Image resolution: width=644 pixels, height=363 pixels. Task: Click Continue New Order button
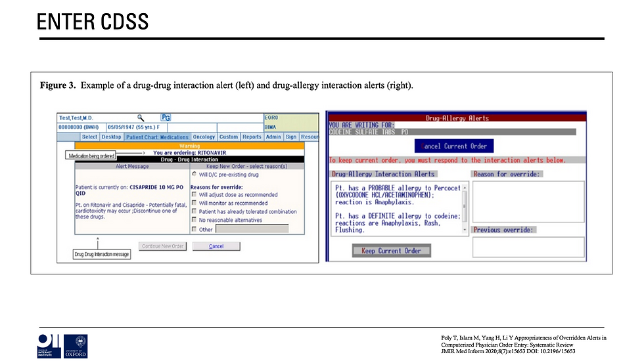pyautogui.click(x=163, y=246)
